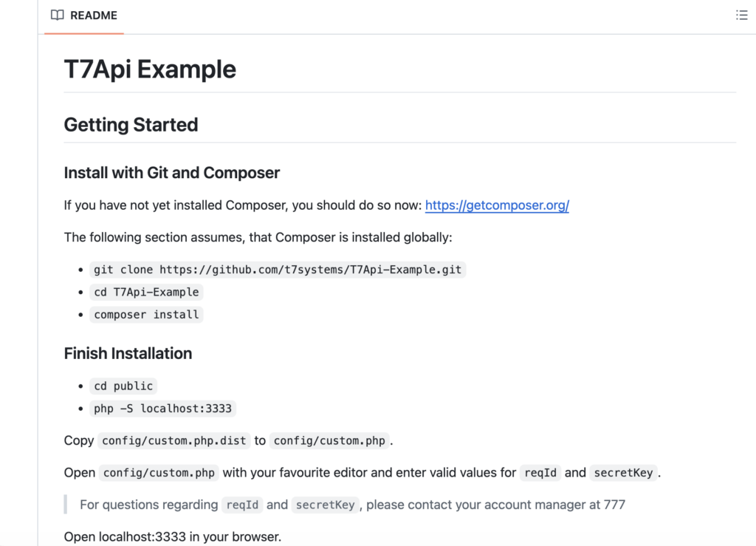The width and height of the screenshot is (756, 546).
Task: Click the Getting Started heading
Action: (x=131, y=125)
